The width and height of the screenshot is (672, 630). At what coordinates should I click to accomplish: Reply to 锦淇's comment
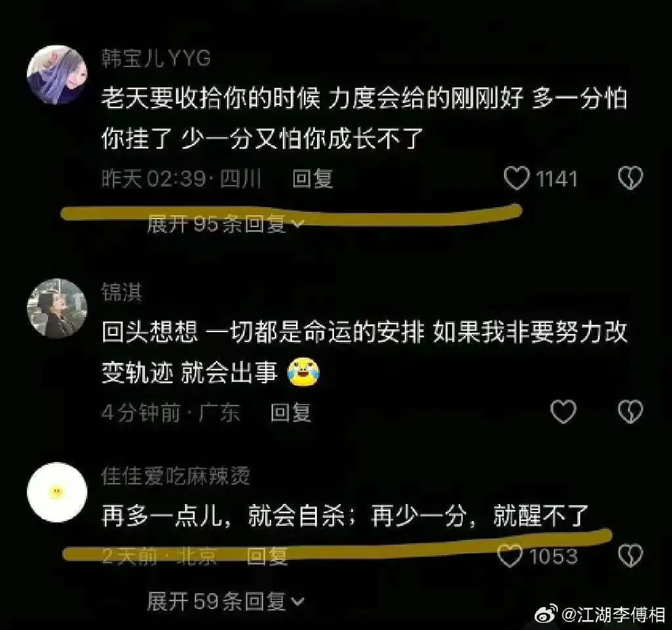291,413
